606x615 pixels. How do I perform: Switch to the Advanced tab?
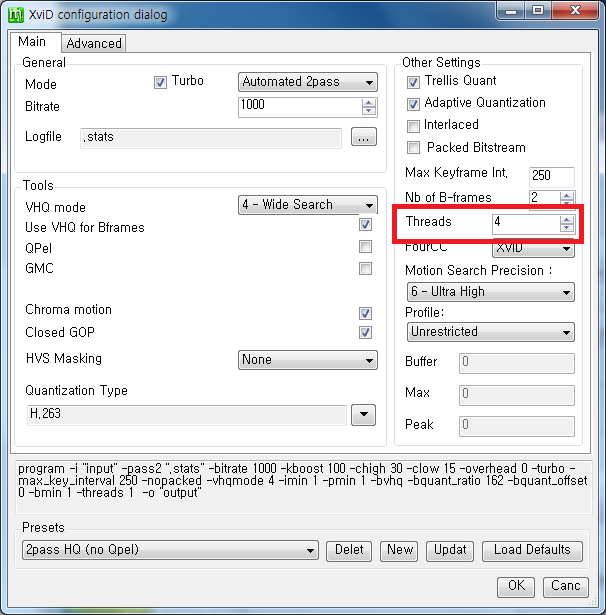(94, 43)
